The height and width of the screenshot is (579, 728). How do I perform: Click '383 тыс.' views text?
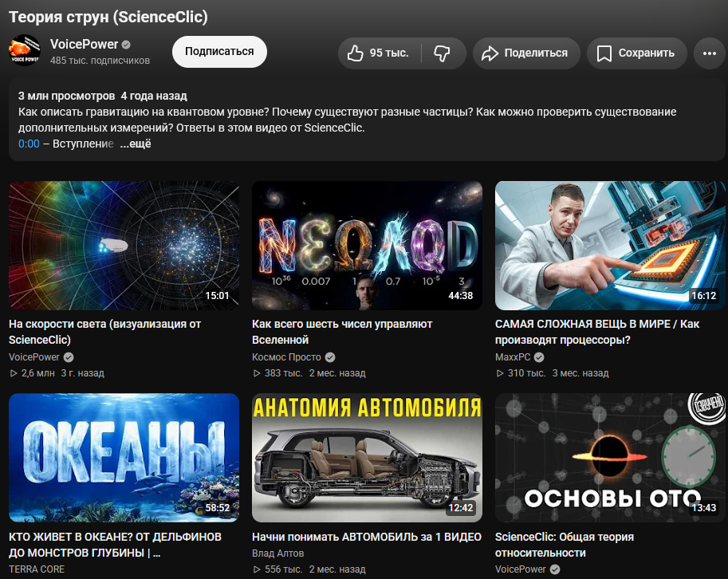[283, 373]
